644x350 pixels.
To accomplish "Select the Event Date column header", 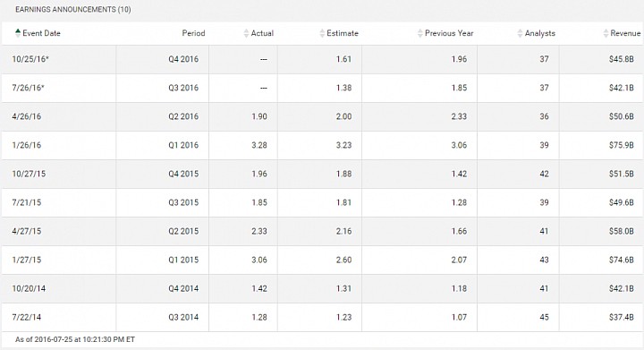I will [41, 33].
